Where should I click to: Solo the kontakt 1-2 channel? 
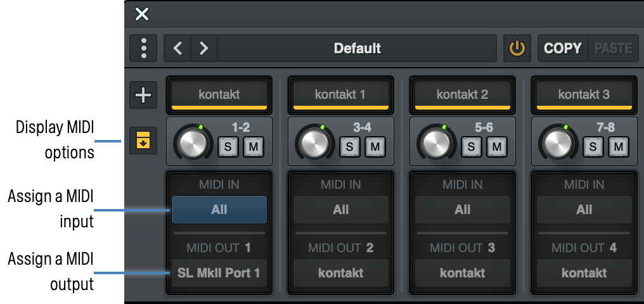point(228,147)
